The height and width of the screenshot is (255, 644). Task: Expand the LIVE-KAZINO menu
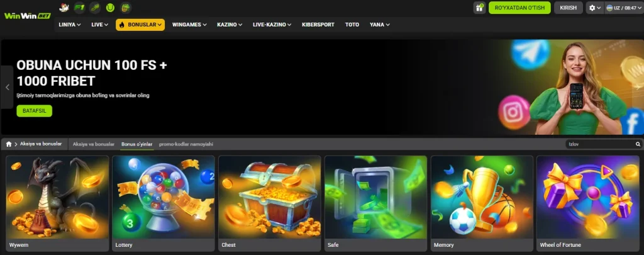[272, 25]
